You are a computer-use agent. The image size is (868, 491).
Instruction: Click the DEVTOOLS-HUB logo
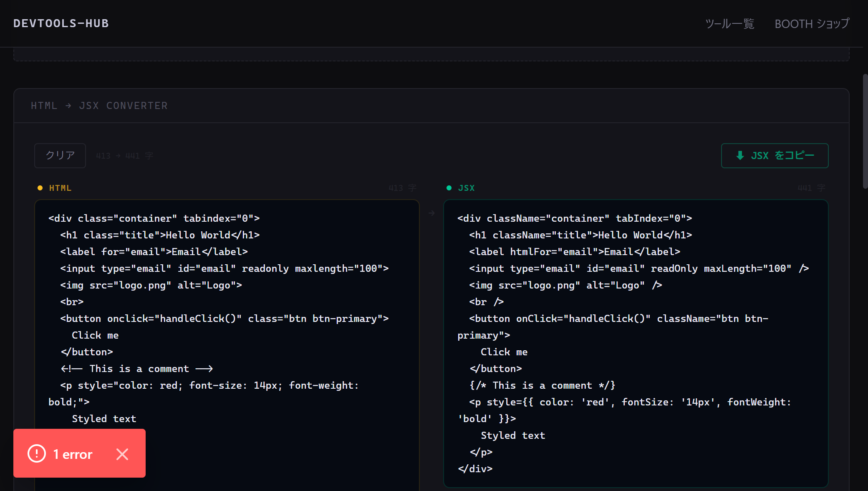pyautogui.click(x=61, y=23)
